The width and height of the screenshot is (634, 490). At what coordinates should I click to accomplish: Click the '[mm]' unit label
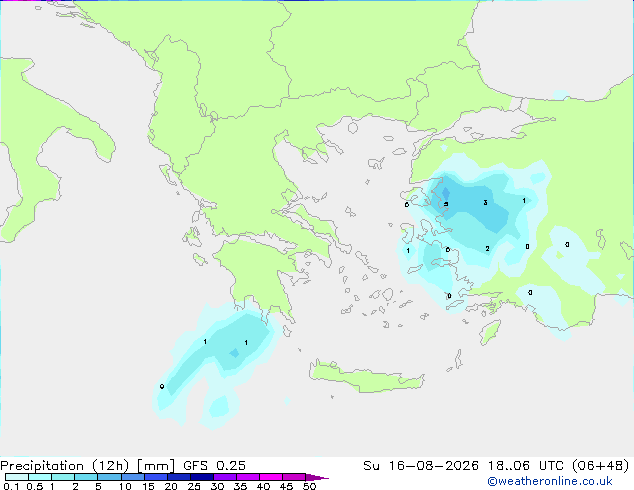[156, 466]
